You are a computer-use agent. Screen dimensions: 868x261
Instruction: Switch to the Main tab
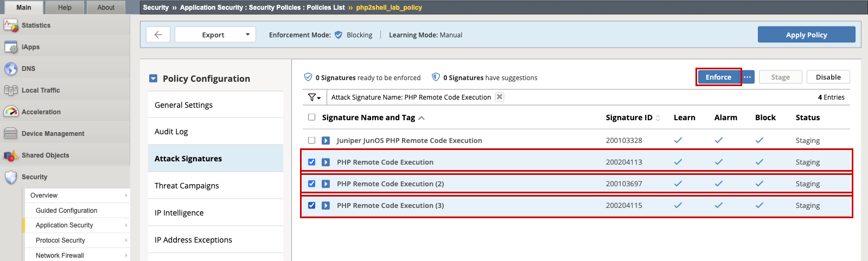pos(24,7)
